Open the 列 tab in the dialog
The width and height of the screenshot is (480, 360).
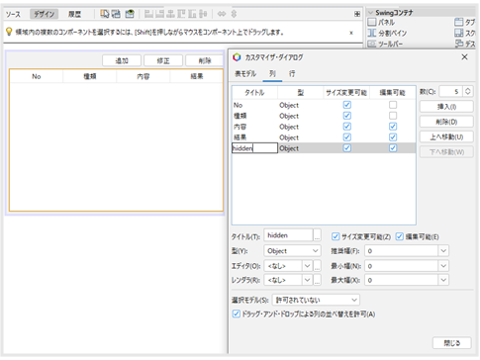tap(272, 74)
